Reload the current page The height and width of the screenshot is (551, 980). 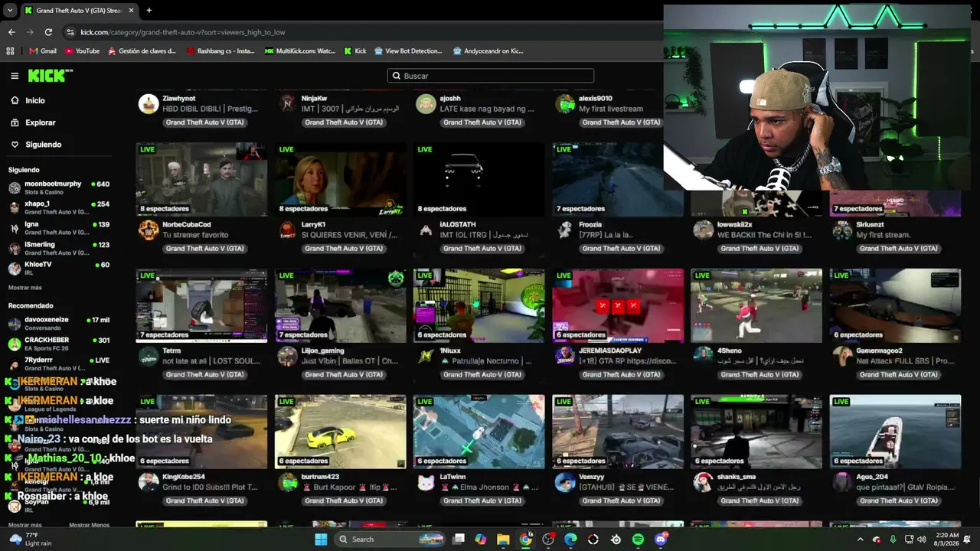[48, 32]
